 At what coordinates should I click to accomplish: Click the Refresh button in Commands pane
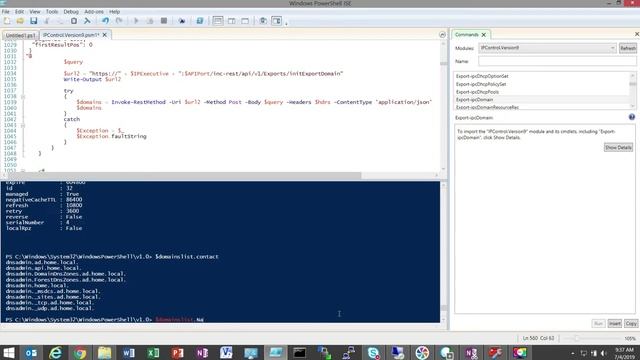pos(628,48)
